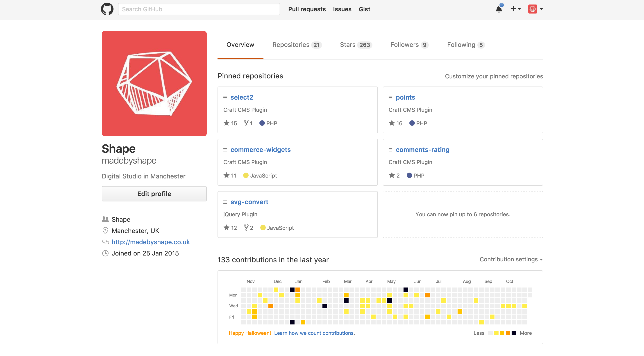Open the user avatar dropdown menu

coord(535,9)
